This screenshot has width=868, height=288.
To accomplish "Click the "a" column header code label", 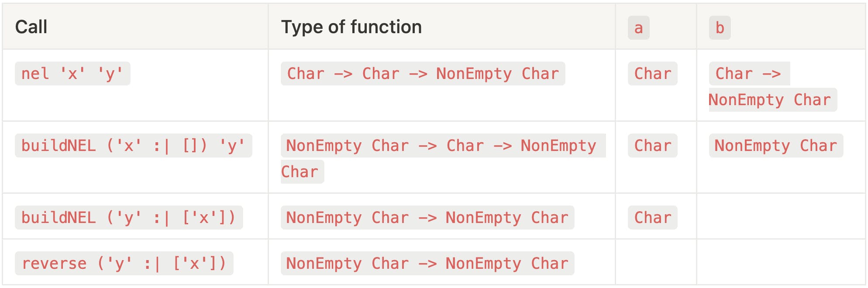I will point(638,28).
